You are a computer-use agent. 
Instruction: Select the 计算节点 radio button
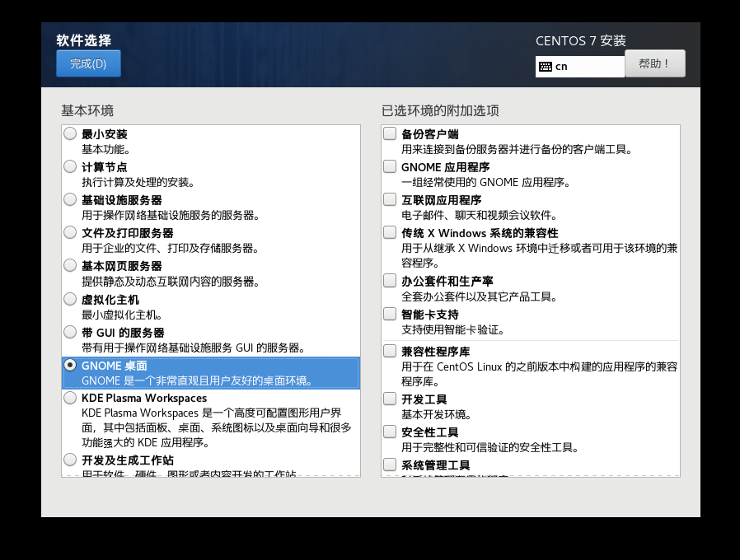70,166
